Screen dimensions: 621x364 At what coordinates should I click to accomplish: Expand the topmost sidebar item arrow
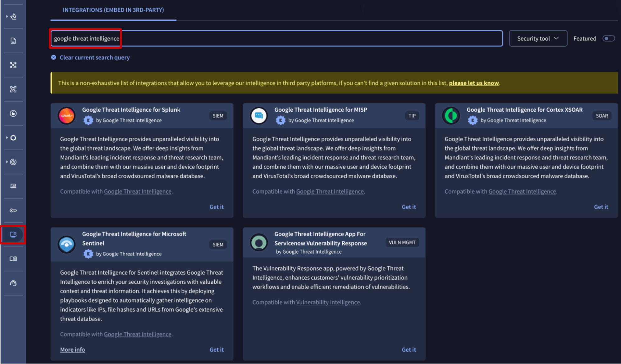pyautogui.click(x=7, y=16)
